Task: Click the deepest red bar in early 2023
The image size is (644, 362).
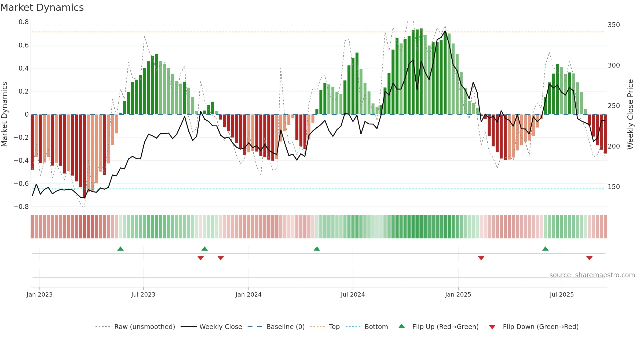Action: click(x=85, y=156)
